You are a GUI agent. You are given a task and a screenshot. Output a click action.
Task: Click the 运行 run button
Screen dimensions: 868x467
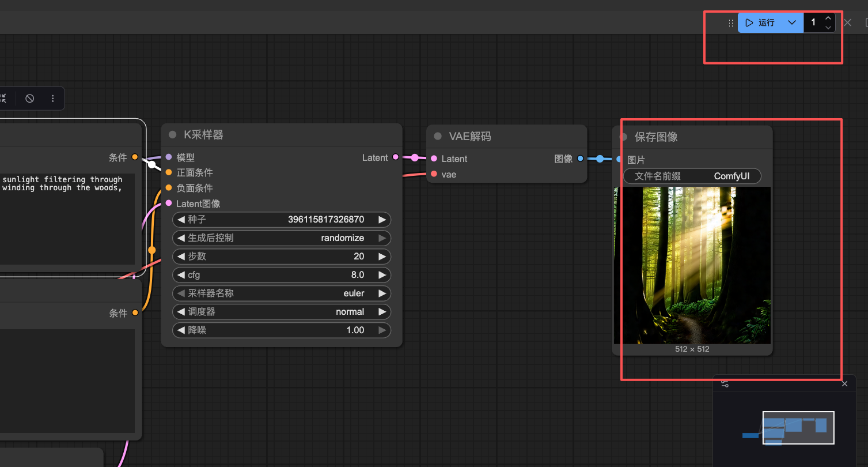click(x=760, y=23)
